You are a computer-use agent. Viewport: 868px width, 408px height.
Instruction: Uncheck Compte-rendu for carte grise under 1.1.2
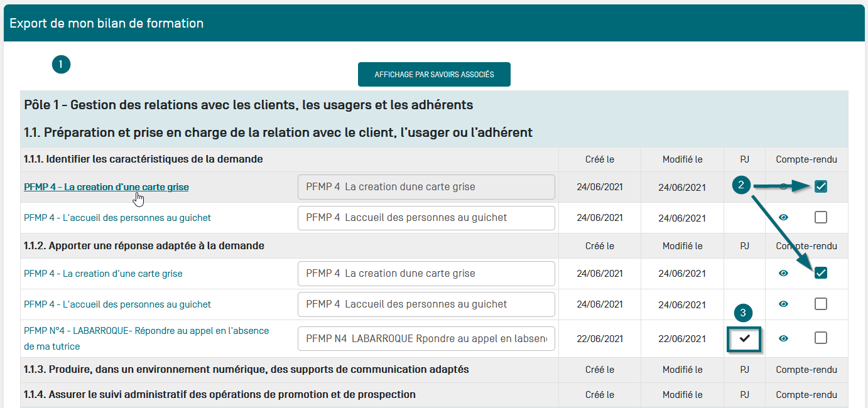[820, 273]
